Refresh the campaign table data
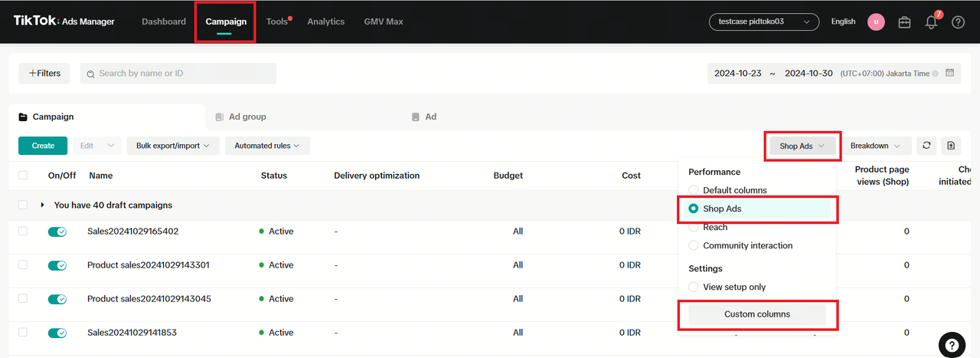This screenshot has width=980, height=358. (926, 146)
